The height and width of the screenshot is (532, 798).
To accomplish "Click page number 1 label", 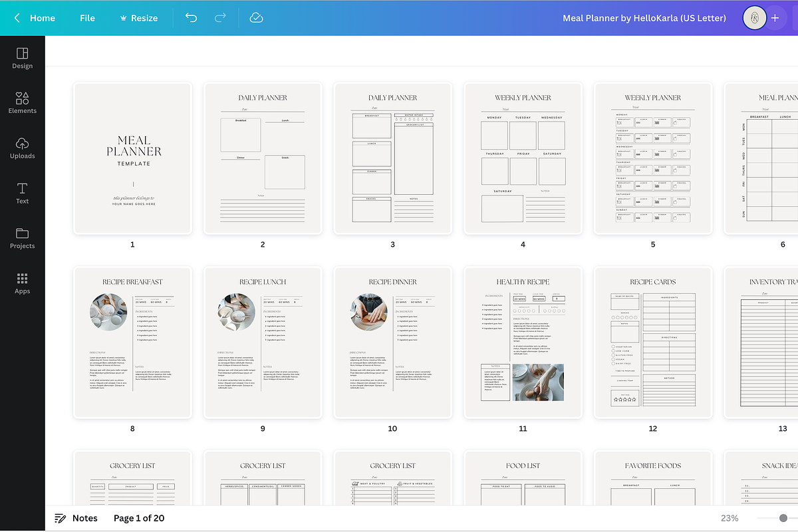I will tap(132, 245).
